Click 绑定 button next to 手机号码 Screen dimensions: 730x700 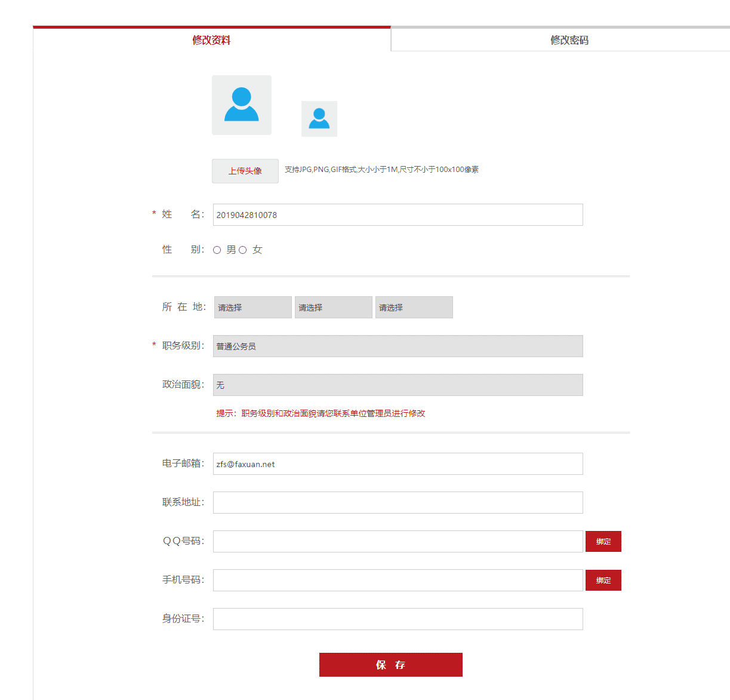[x=603, y=581]
